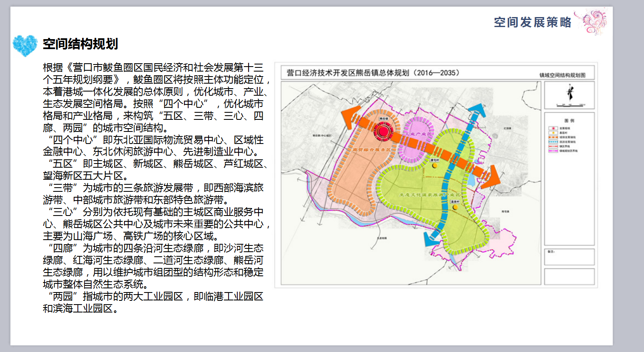
Task: Click the final line 和滨海工业园区。
Action: click(80, 309)
